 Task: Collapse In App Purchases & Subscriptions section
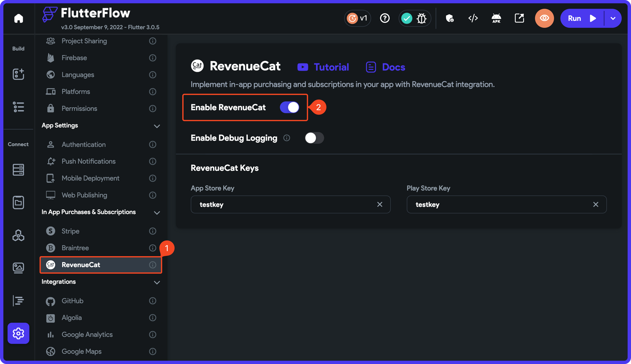tap(157, 213)
